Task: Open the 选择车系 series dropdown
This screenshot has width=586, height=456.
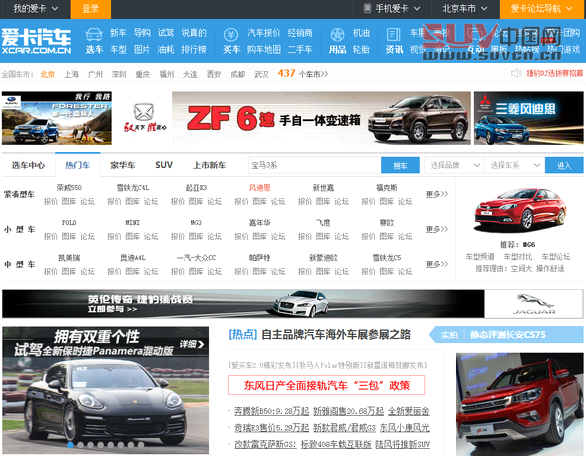Action: coord(515,165)
